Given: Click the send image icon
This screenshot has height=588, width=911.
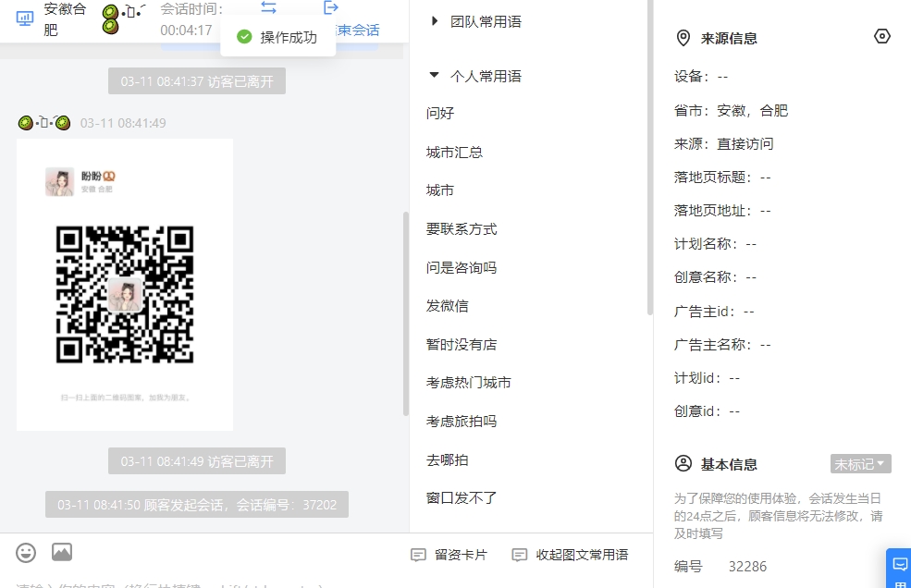Looking at the screenshot, I should [x=62, y=552].
